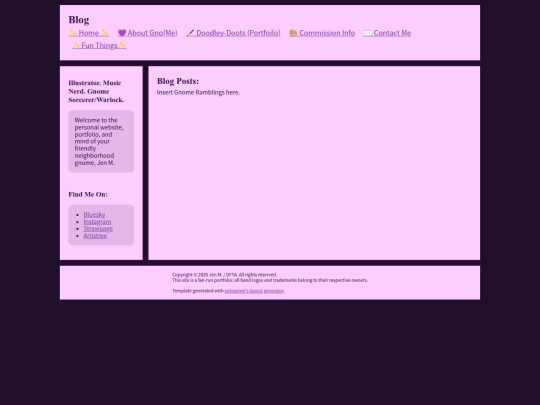Click the Blog page title heading
The height and width of the screenshot is (405, 540).
[79, 20]
